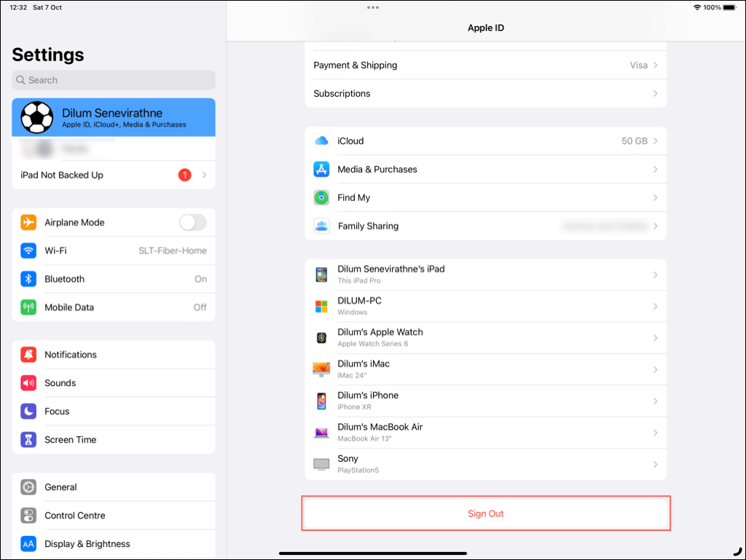Open Screen Time settings
This screenshot has width=746, height=560.
(114, 440)
